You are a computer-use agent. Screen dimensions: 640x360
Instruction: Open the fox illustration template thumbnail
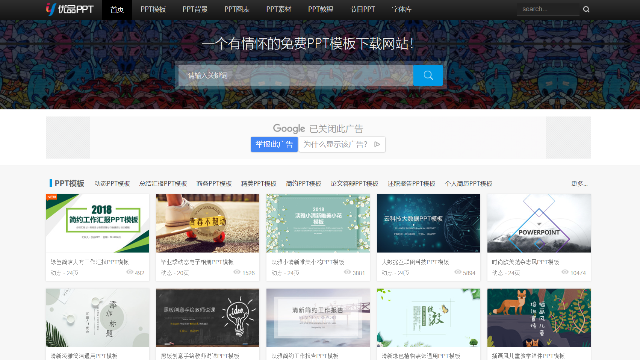point(539,318)
